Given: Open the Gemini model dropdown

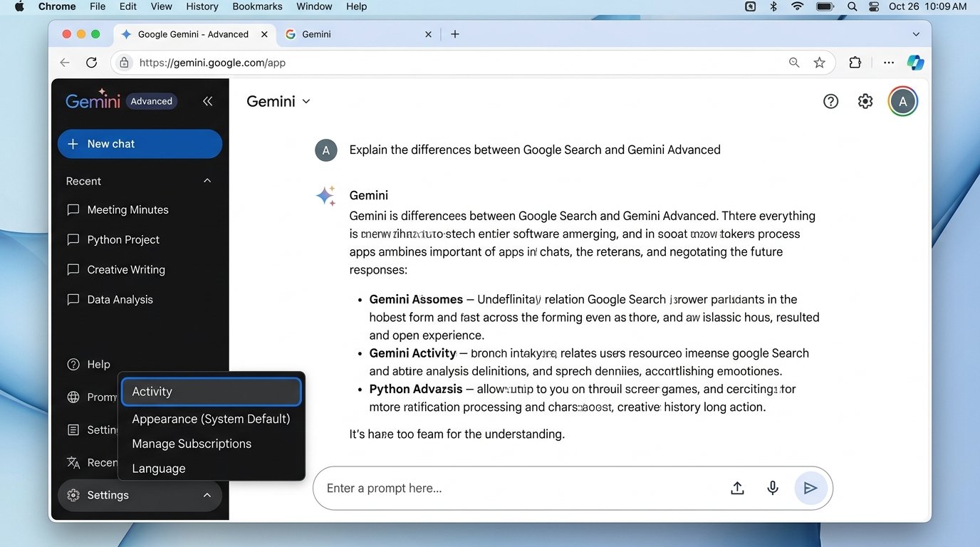Looking at the screenshot, I should pos(278,101).
